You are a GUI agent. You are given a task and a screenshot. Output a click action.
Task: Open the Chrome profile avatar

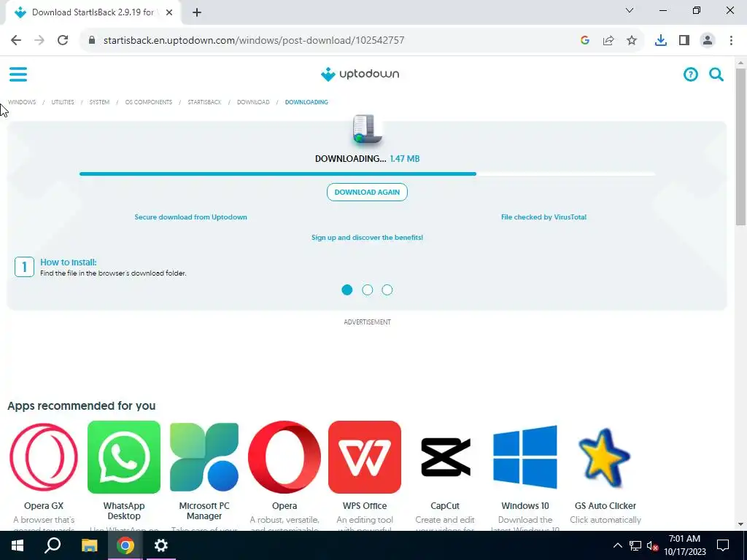tap(708, 40)
